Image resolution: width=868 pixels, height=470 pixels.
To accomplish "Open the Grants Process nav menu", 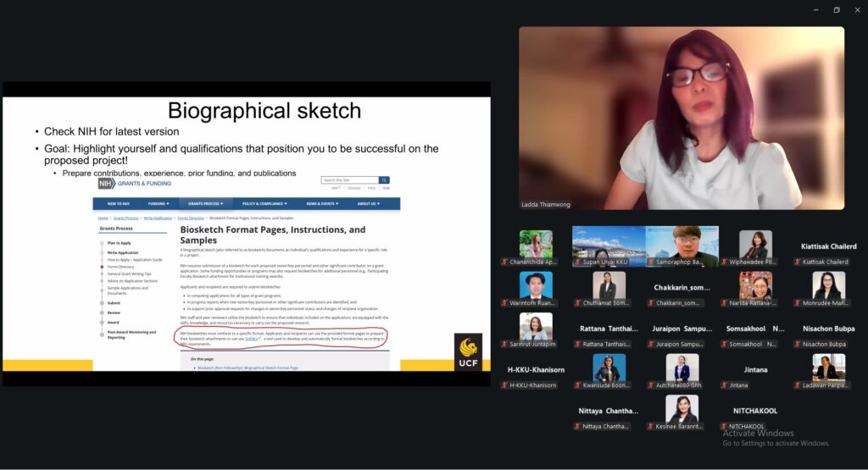I will click(x=205, y=204).
